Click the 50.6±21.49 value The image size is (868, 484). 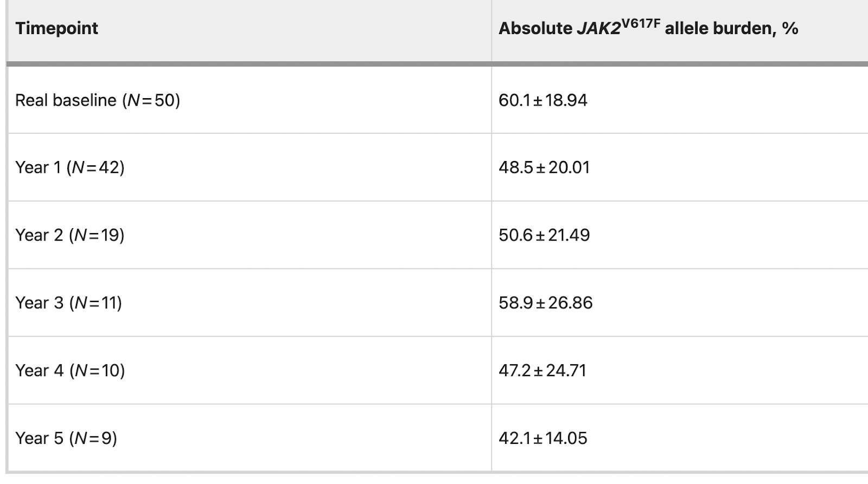point(544,235)
